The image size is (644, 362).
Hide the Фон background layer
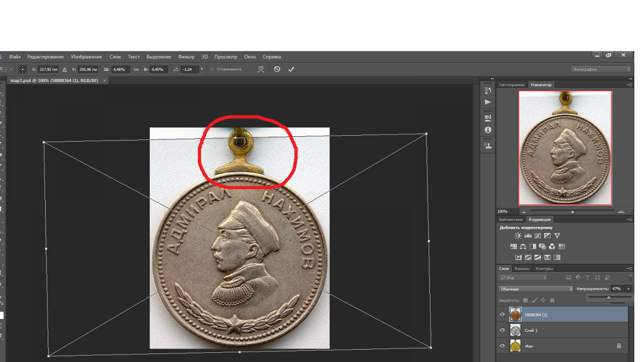[x=502, y=346]
